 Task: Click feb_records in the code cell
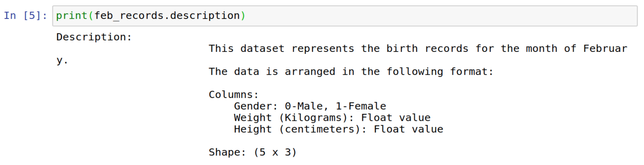click(129, 16)
